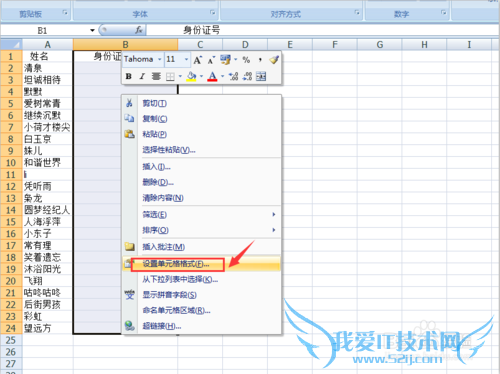
Task: Open the 剪贴板 group dialog launcher
Action: [65, 13]
